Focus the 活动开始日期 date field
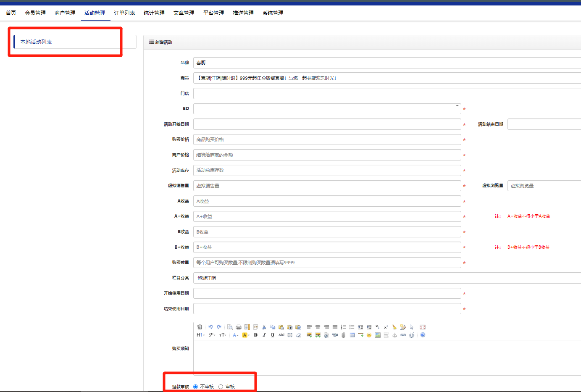Image resolution: width=581 pixels, height=392 pixels. click(327, 124)
